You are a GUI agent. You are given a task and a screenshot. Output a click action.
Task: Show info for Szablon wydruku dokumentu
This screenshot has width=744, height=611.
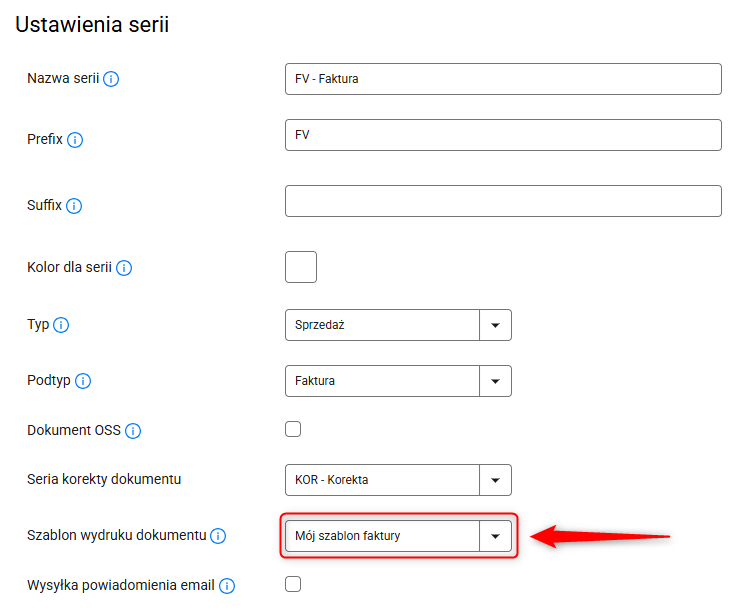219,536
